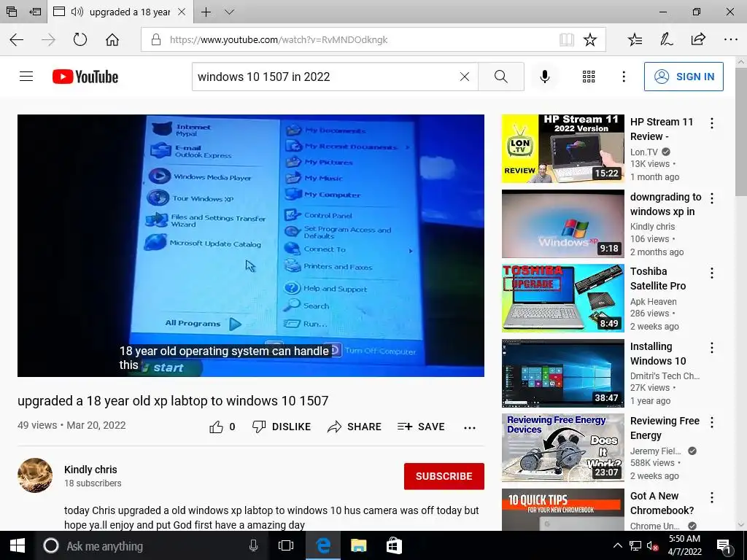The height and width of the screenshot is (560, 747).
Task: Open options menu for Reviewing Free Energy video
Action: [x=712, y=422]
